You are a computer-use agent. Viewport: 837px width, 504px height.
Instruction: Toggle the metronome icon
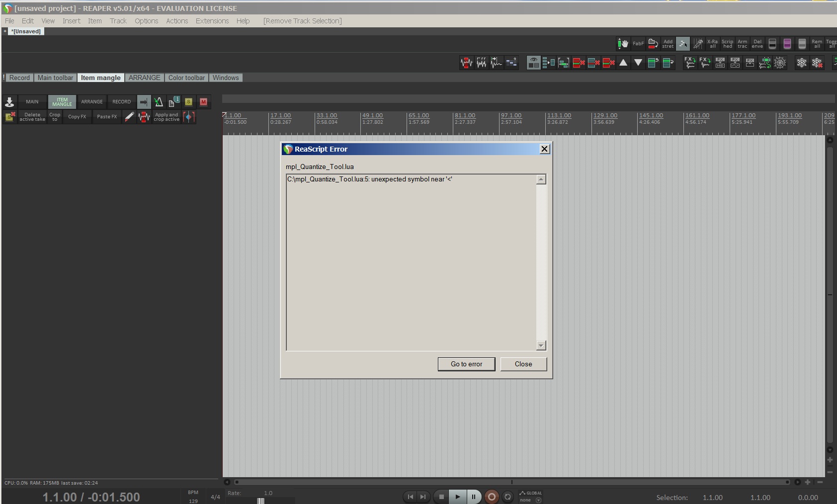[159, 102]
